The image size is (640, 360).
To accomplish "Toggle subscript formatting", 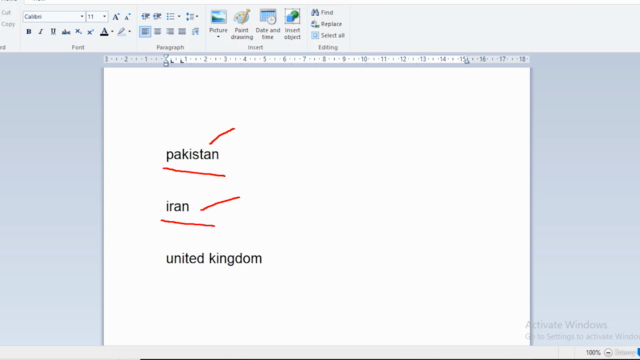I will coord(78,31).
